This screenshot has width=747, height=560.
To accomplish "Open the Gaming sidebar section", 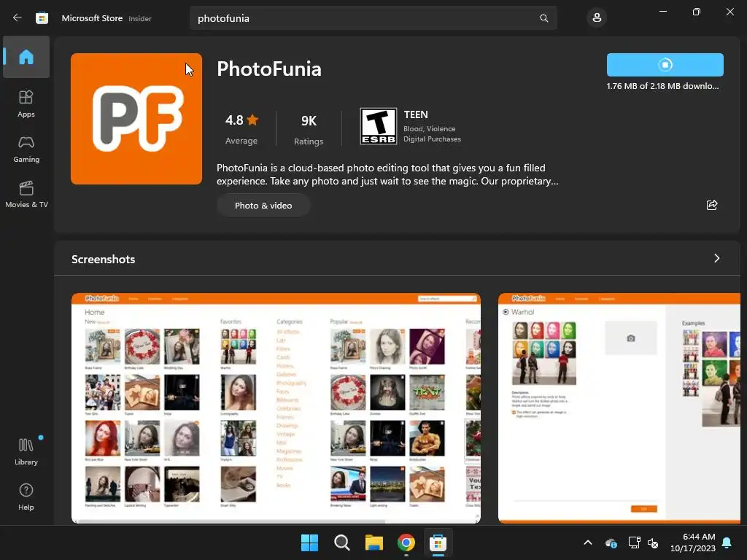I will coord(26,149).
